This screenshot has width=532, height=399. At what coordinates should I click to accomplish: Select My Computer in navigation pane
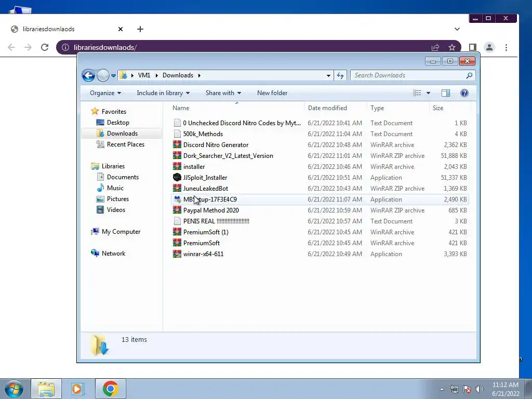pos(121,232)
